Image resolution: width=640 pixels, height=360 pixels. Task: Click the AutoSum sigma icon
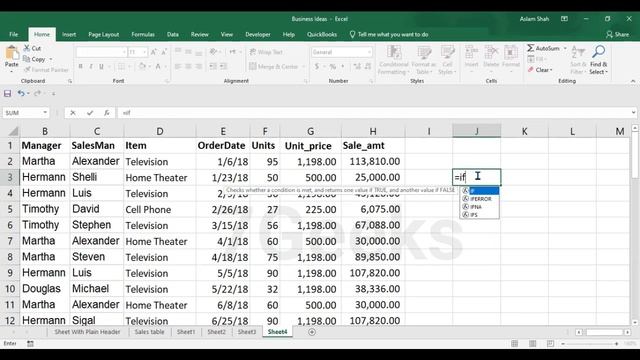tap(531, 48)
